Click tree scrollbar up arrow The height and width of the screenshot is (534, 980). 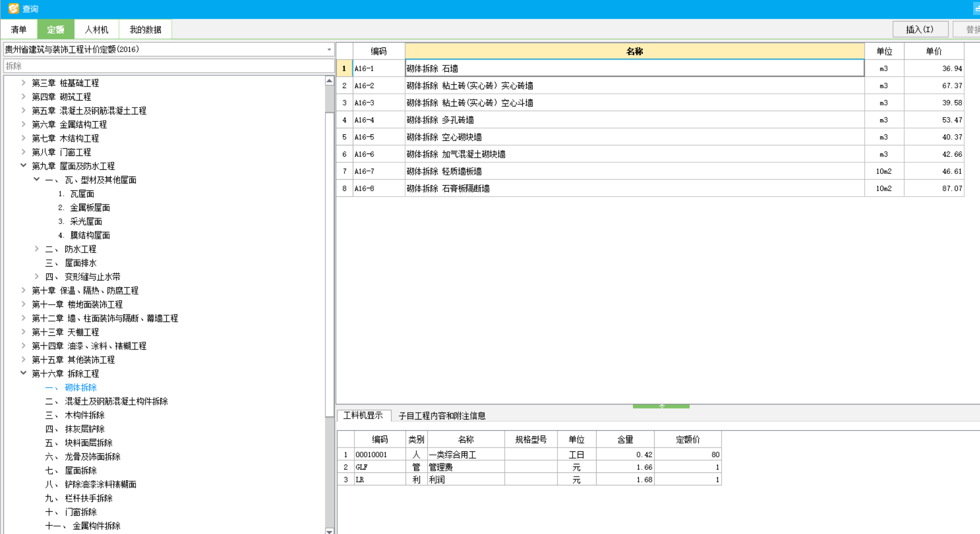[330, 81]
